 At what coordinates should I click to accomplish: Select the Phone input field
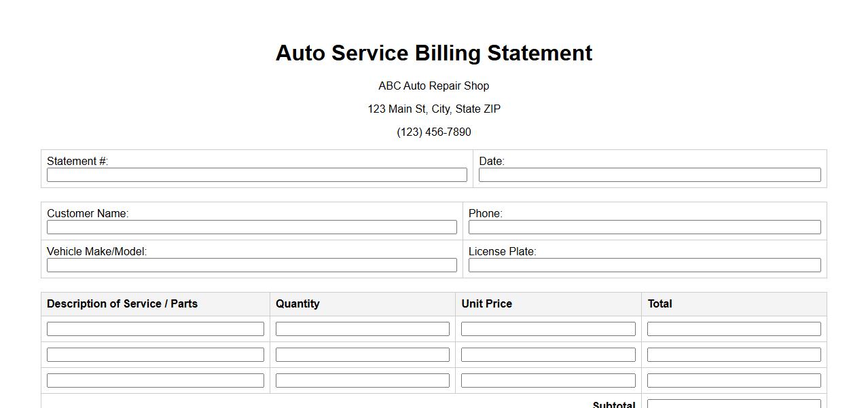pos(644,227)
